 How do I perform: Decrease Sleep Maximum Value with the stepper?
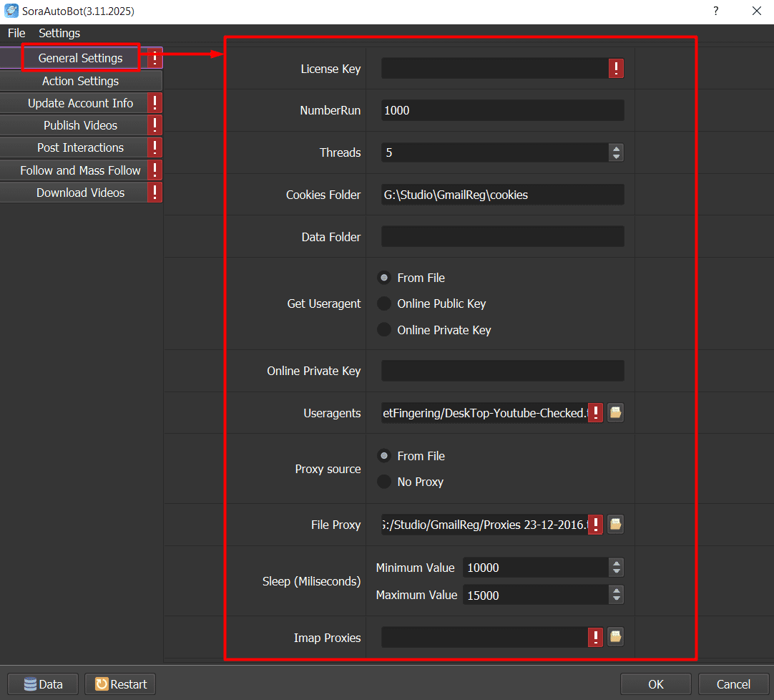[617, 598]
